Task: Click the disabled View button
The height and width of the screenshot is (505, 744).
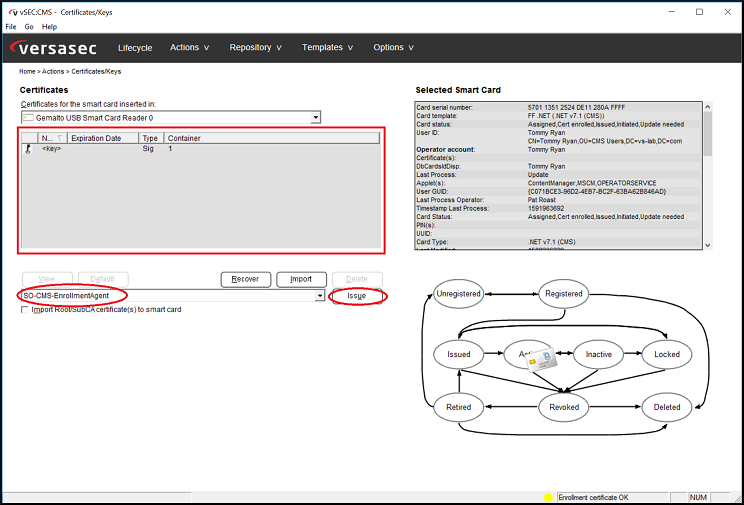Action: pos(47,279)
